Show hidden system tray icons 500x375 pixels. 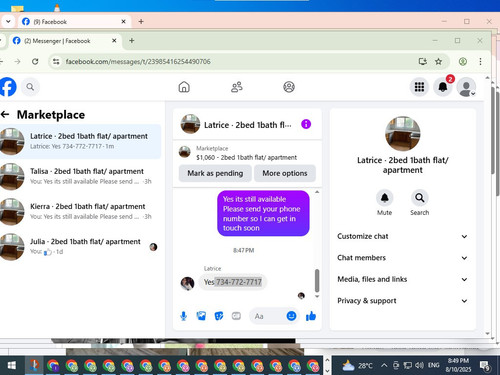384,366
